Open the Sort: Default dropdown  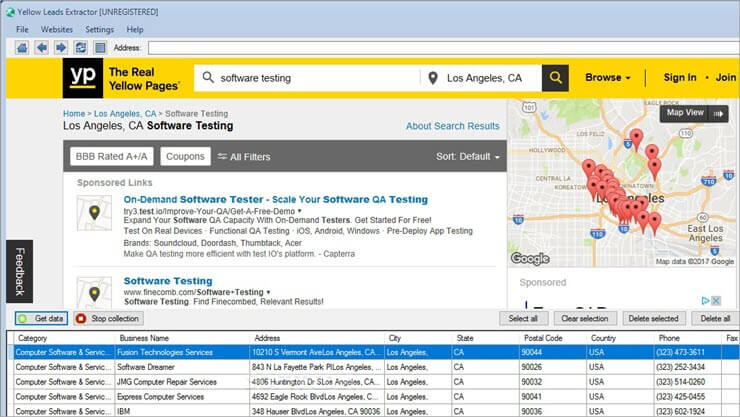(x=468, y=157)
